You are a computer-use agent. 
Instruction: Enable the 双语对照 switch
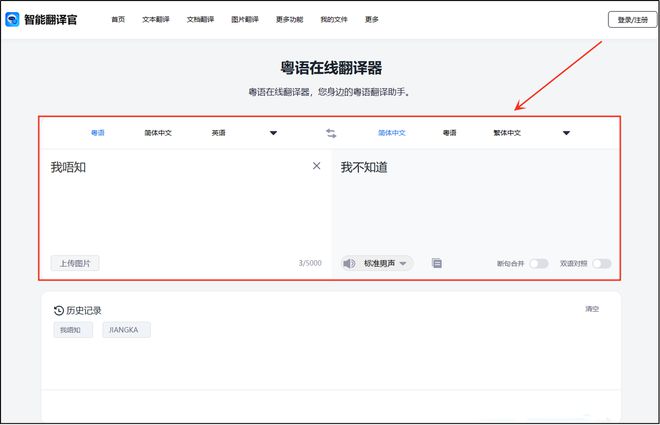601,264
